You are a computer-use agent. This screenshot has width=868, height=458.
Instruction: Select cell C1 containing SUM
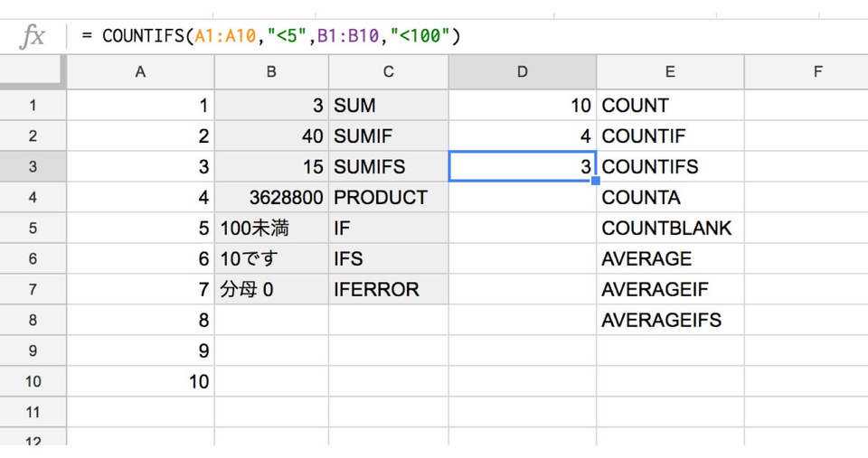pos(389,105)
